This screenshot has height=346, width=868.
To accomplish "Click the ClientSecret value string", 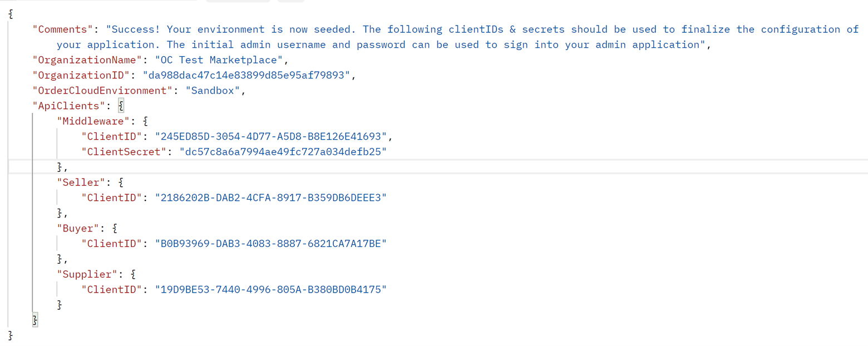I will pos(283,151).
